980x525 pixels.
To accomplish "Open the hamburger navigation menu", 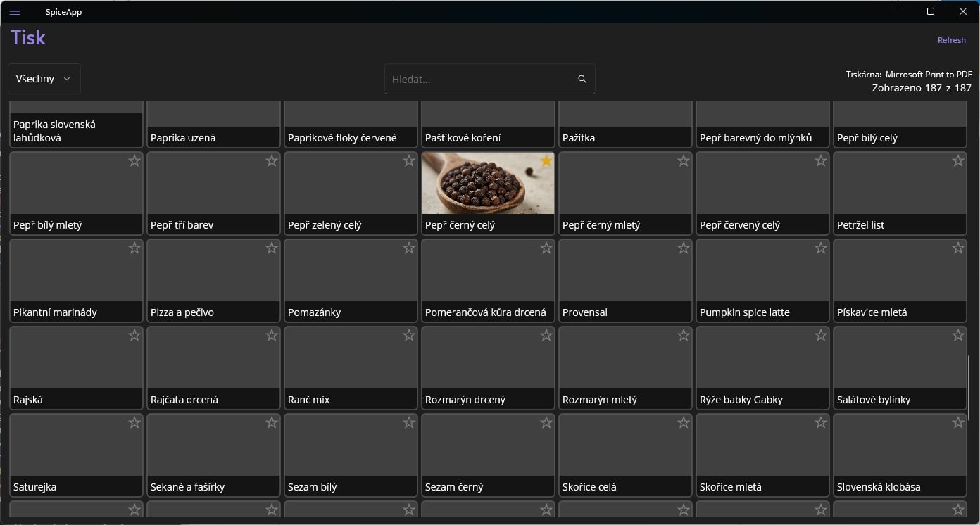I will [15, 11].
